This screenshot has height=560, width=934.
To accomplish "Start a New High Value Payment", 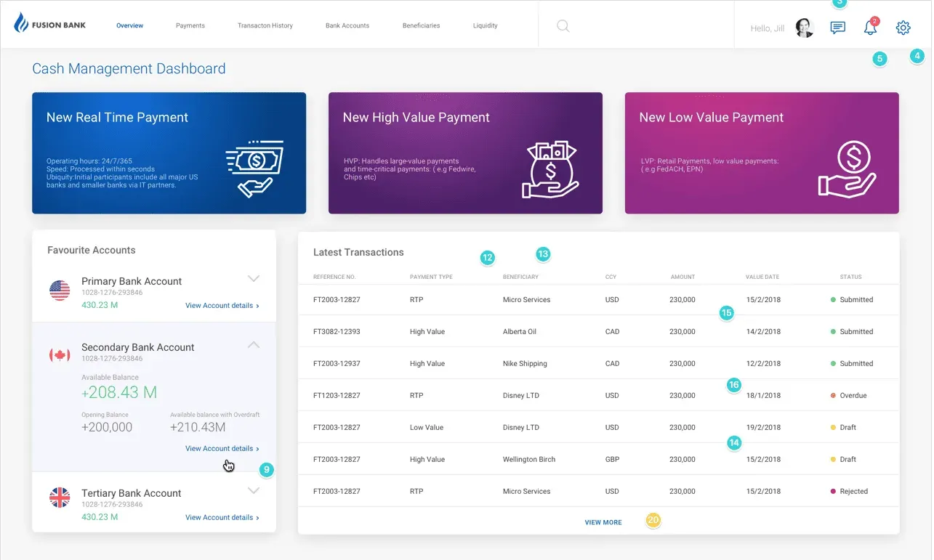I will tap(465, 153).
